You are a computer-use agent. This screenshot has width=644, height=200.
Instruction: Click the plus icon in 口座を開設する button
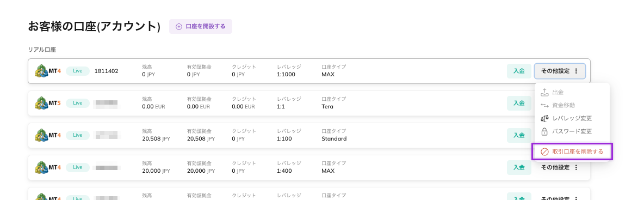pos(178,26)
